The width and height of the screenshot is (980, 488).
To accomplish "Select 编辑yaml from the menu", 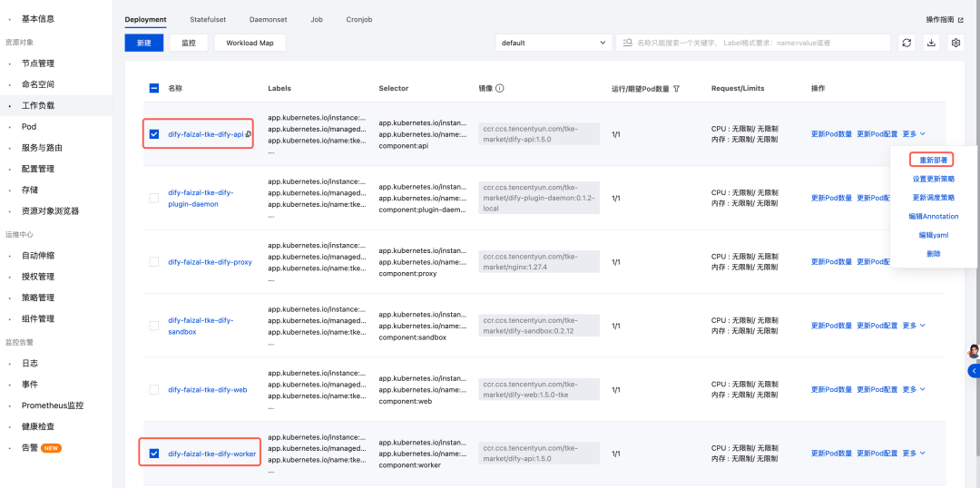I will point(933,235).
